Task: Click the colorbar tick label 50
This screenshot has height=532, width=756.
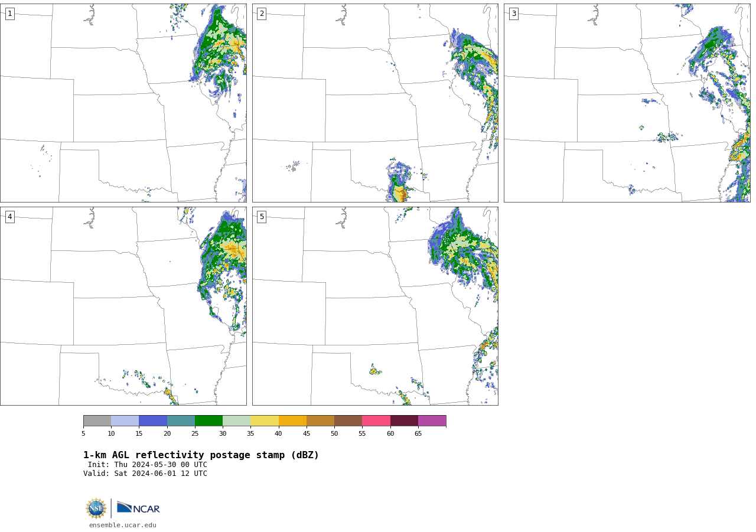Action: [334, 434]
